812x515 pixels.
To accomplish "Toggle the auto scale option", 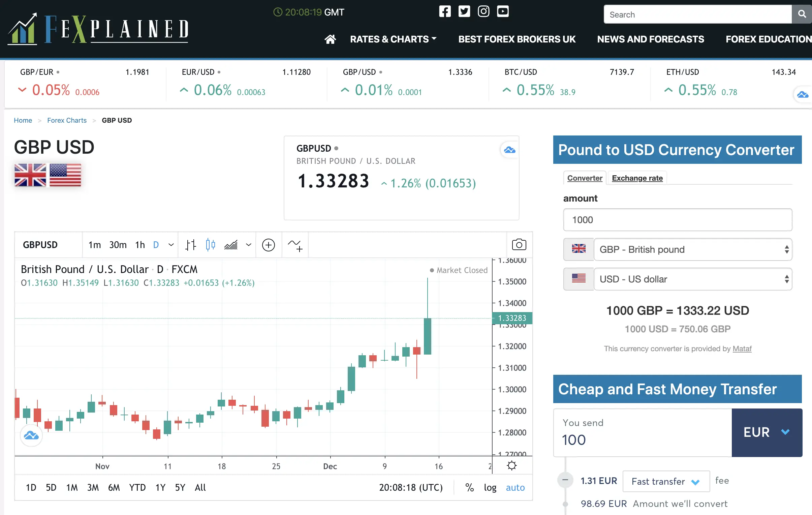I will pyautogui.click(x=515, y=487).
